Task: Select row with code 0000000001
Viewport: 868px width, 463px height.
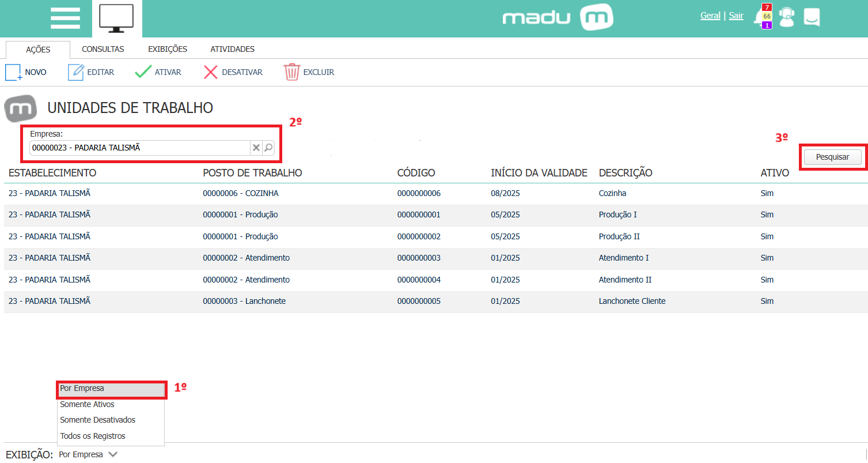Action: point(435,214)
